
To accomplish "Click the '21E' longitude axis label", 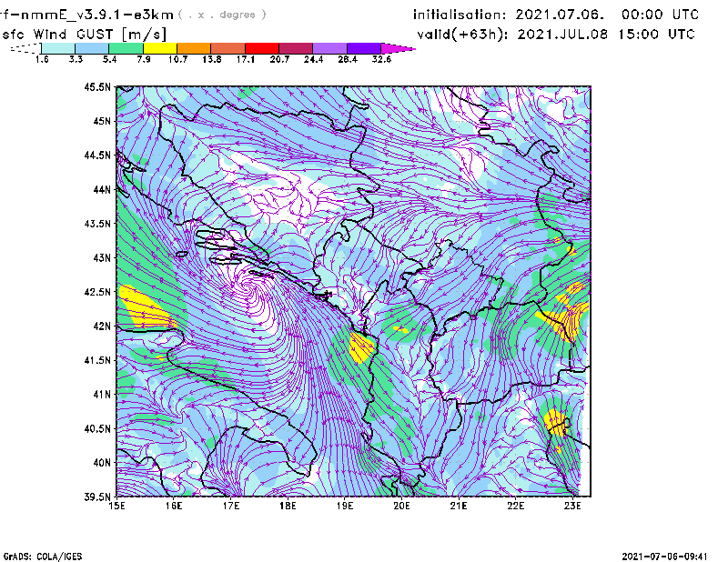I will point(459,506).
